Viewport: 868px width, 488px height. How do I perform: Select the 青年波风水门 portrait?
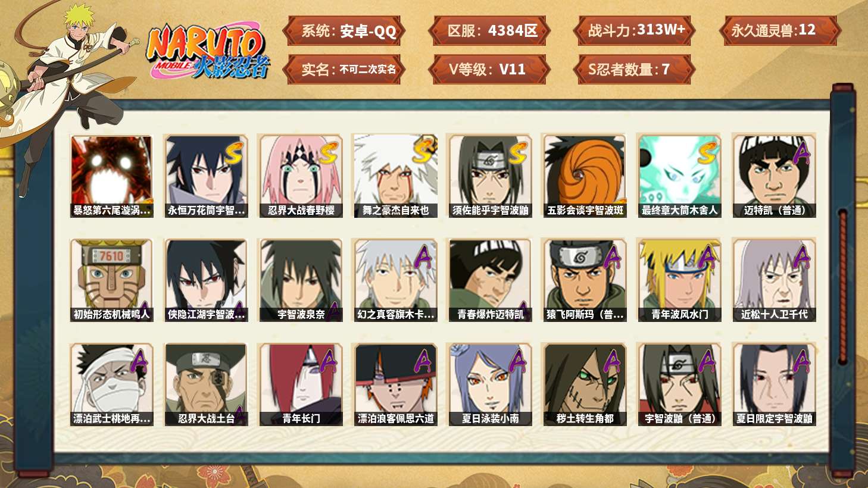pos(679,280)
